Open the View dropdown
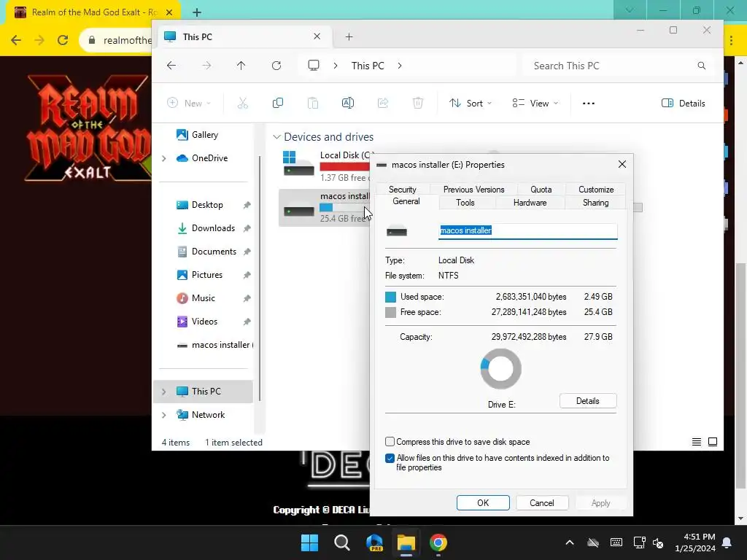The image size is (747, 560). point(535,104)
